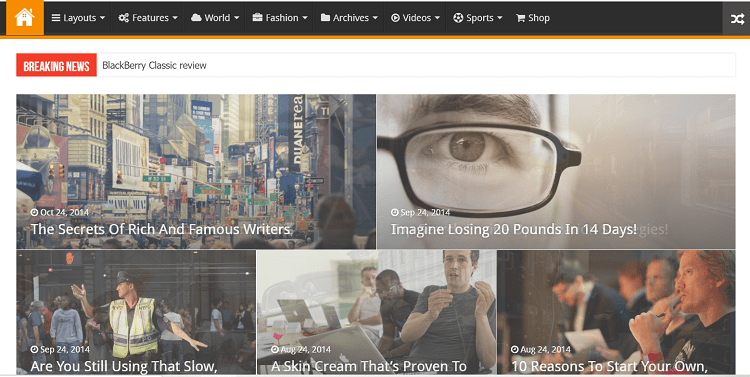Click the gears icon beside Features
The image size is (750, 377).
[124, 18]
